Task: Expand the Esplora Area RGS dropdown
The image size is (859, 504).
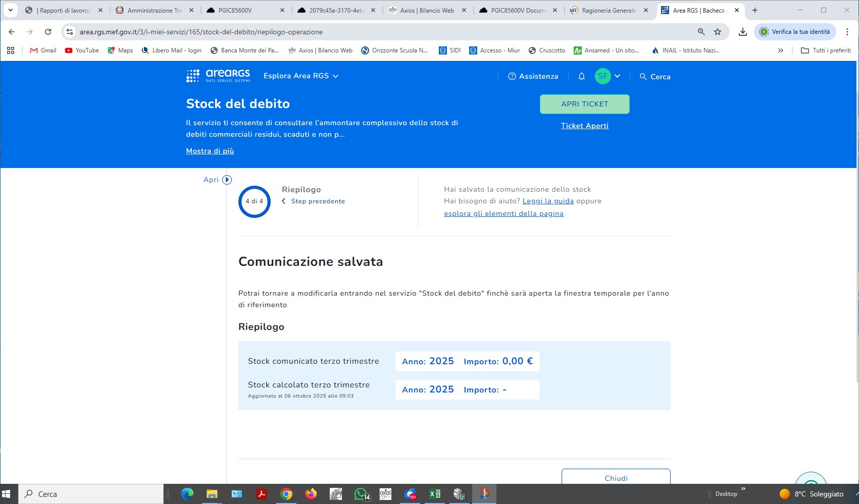Action: coord(301,76)
